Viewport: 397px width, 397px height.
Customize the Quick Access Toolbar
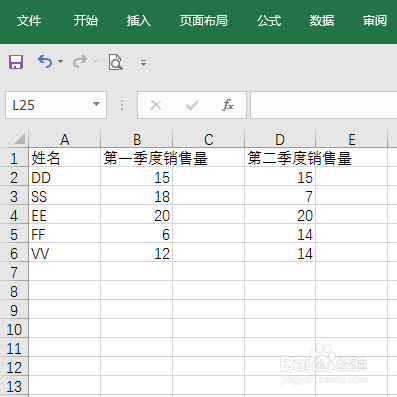coord(143,63)
